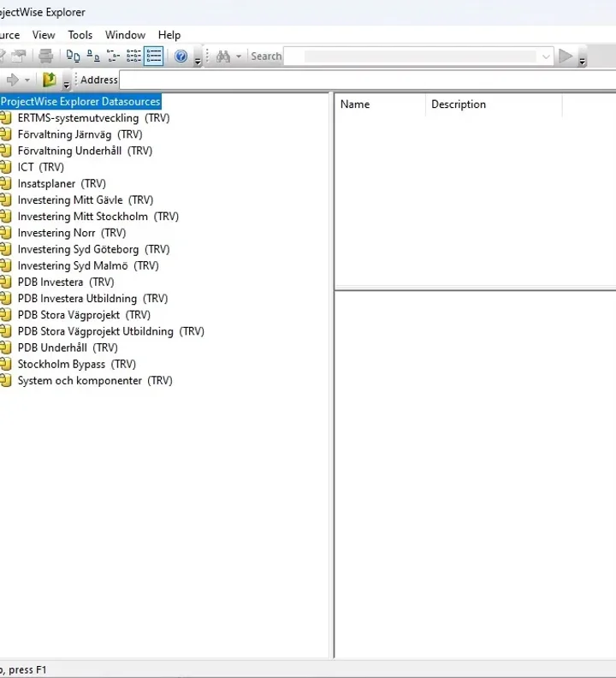Viewport: 616px width, 678px height.
Task: Open the Window menu
Action: [126, 35]
